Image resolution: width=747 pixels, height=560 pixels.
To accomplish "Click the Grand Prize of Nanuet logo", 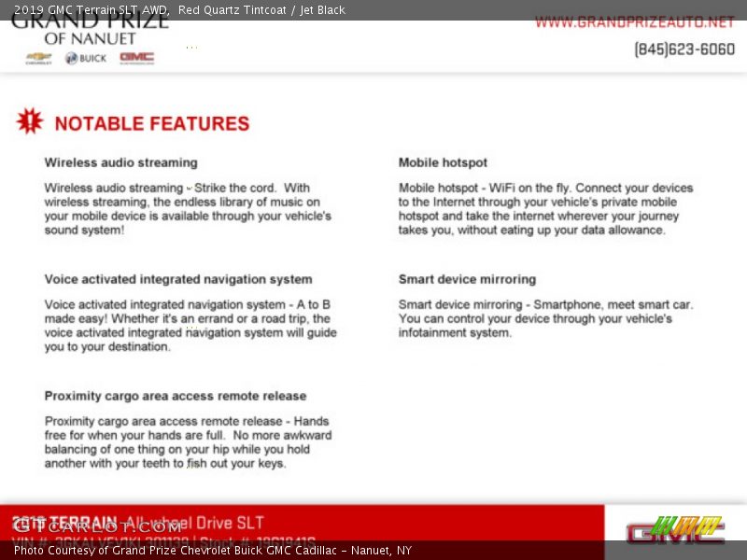I will (x=90, y=30).
